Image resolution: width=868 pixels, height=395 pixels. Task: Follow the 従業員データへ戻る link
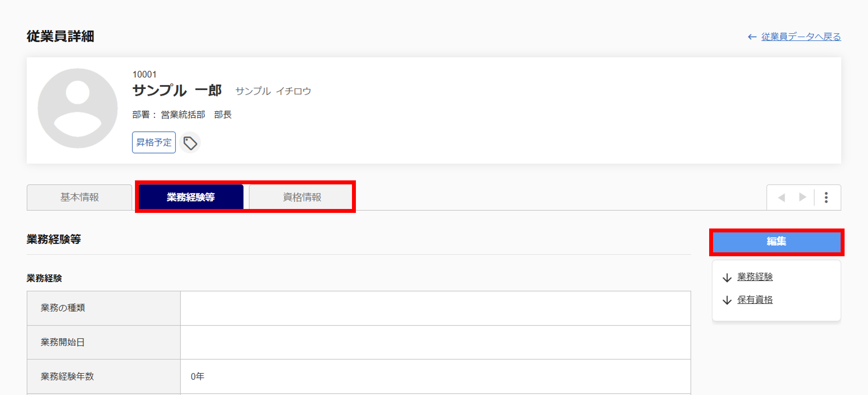click(801, 37)
